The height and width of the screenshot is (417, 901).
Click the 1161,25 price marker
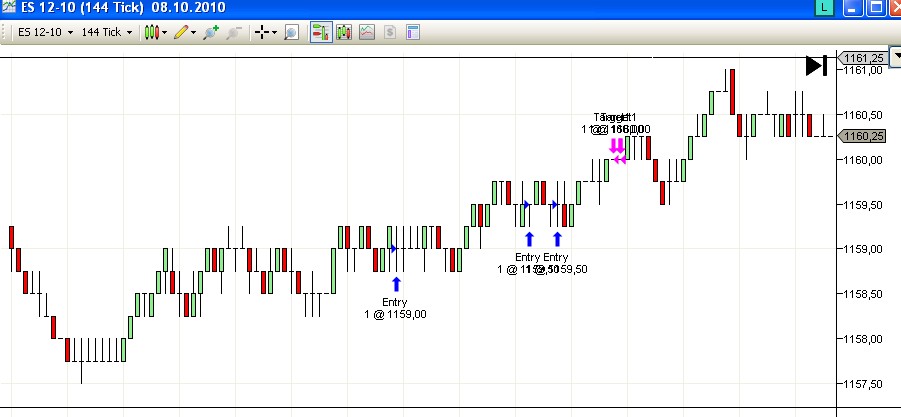[864, 58]
